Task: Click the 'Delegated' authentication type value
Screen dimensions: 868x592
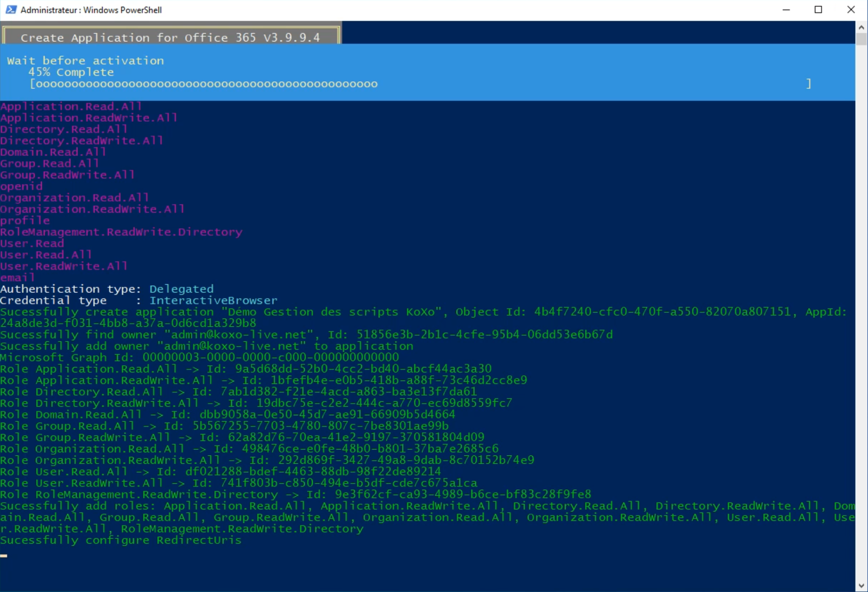Action: 181,289
